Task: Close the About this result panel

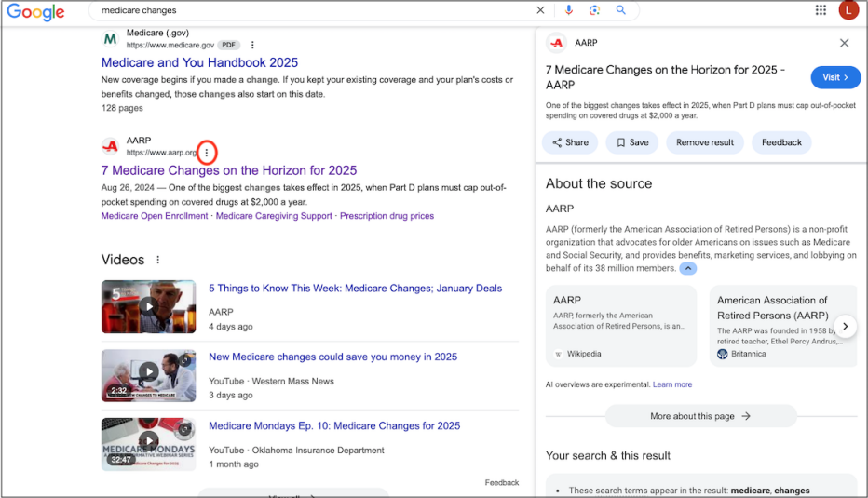Action: click(844, 43)
